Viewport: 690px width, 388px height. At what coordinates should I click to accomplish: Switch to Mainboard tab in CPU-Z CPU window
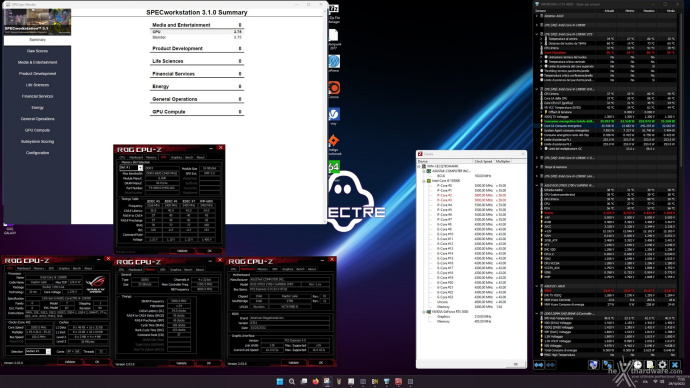[23, 268]
